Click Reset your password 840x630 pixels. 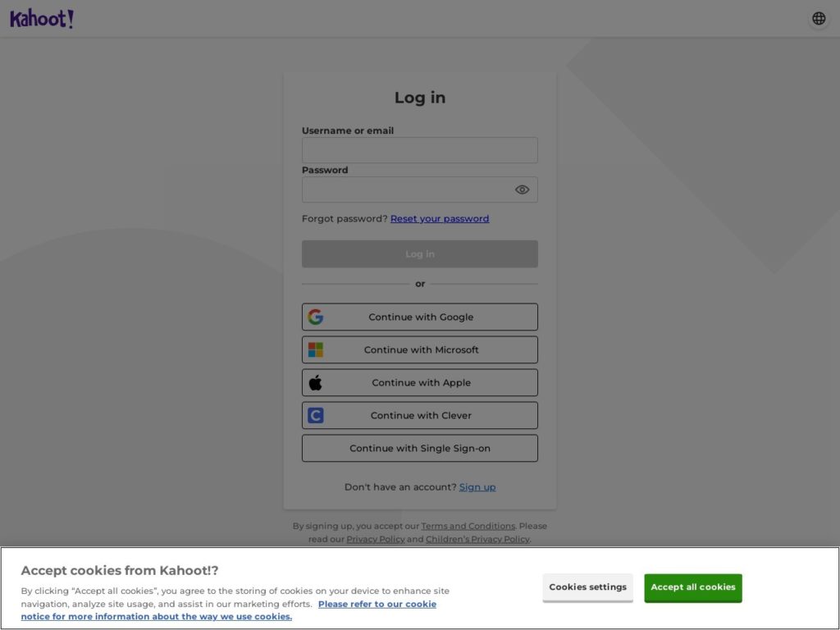tap(440, 218)
